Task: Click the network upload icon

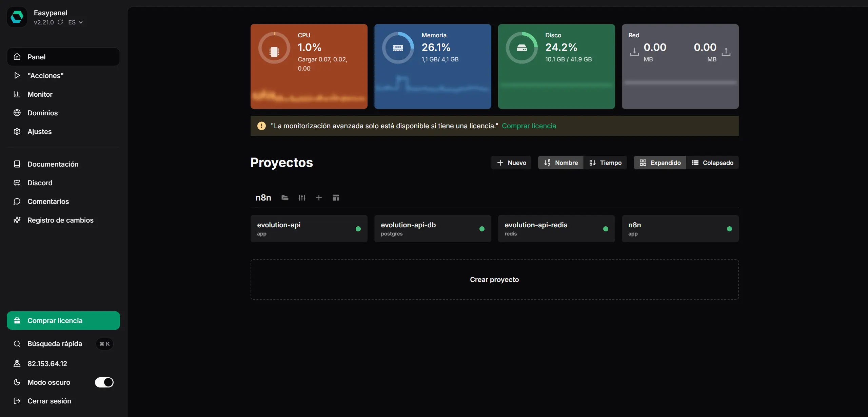Action: point(726,52)
